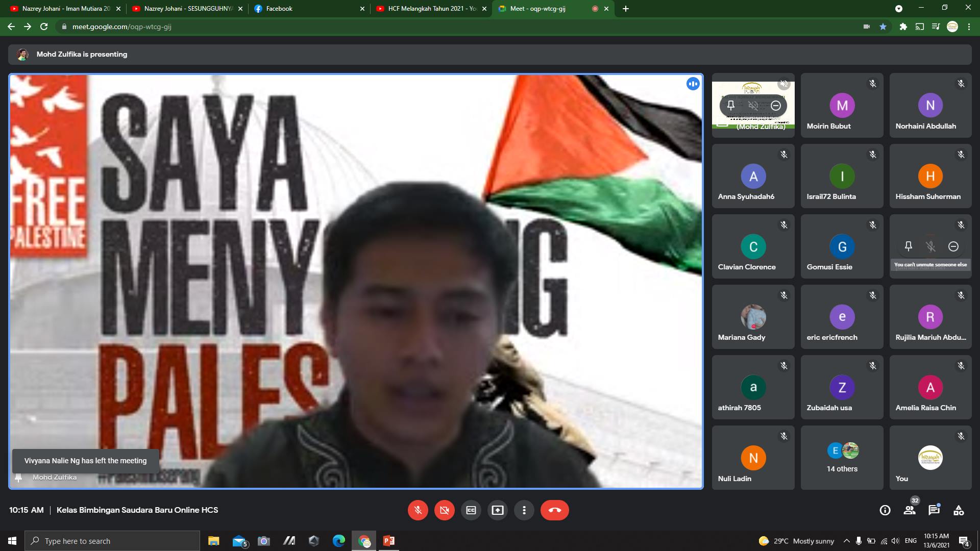
Task: Open PowerPoint from the taskbar
Action: [389, 541]
